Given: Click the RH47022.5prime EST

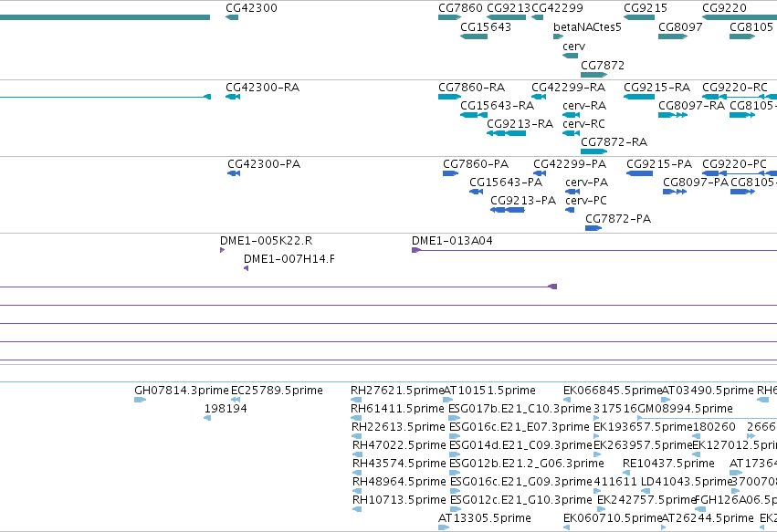Looking at the screenshot, I should pyautogui.click(x=357, y=454).
